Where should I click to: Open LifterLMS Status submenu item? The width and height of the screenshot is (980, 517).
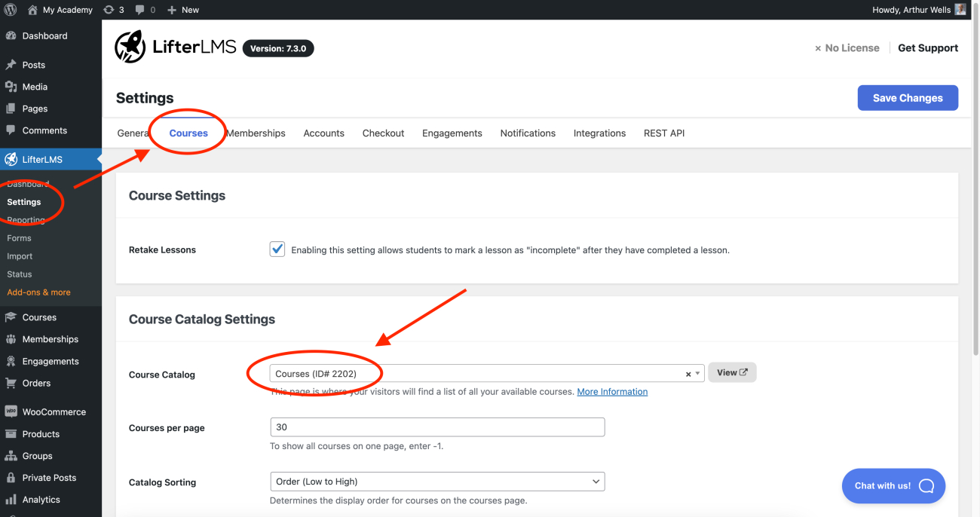click(x=20, y=274)
